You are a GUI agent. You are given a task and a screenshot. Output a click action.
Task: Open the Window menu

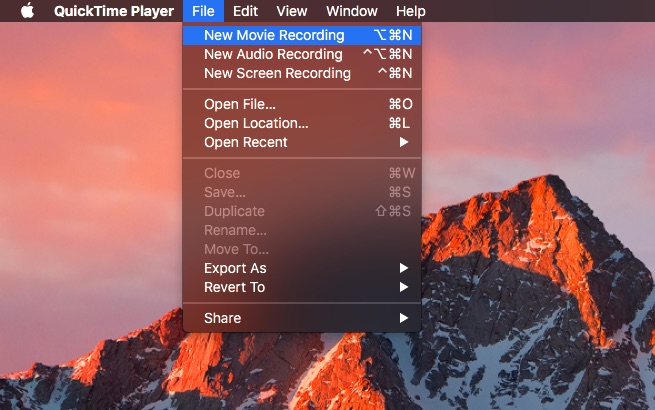pos(352,11)
